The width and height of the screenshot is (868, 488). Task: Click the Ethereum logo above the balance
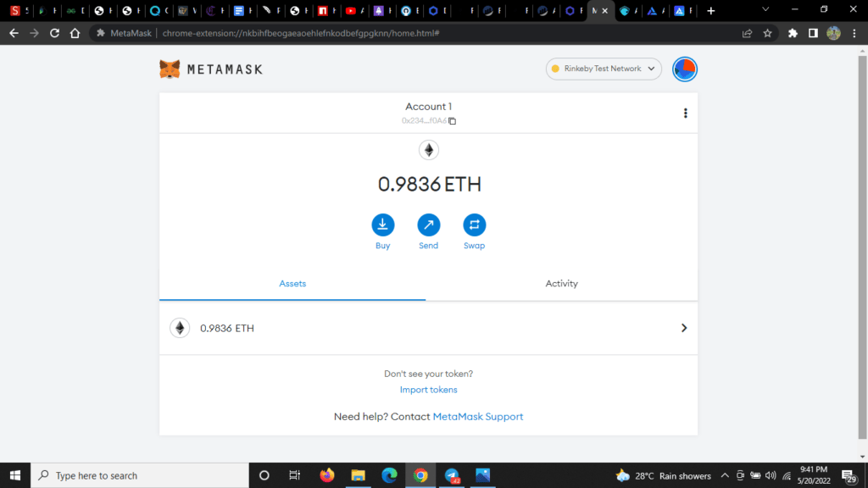click(428, 150)
